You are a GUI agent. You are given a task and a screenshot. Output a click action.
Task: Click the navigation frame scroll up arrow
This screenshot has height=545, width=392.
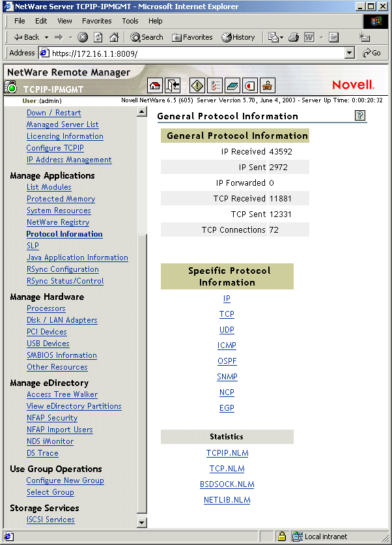(142, 112)
